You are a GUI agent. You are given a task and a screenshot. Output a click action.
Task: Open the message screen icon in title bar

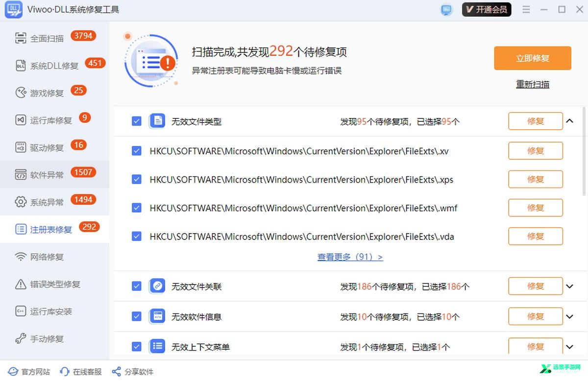point(446,10)
